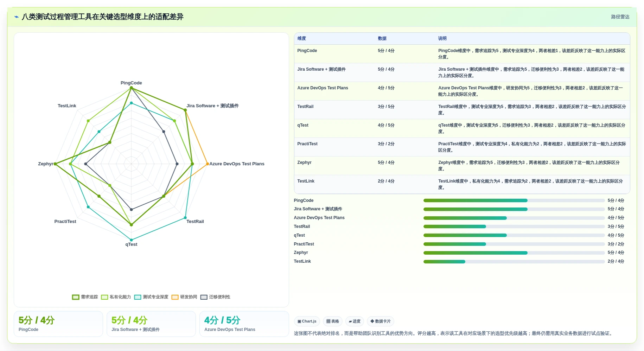Open the PingCode 5分 / 4分 data card
This screenshot has width=644, height=351.
[58, 324]
